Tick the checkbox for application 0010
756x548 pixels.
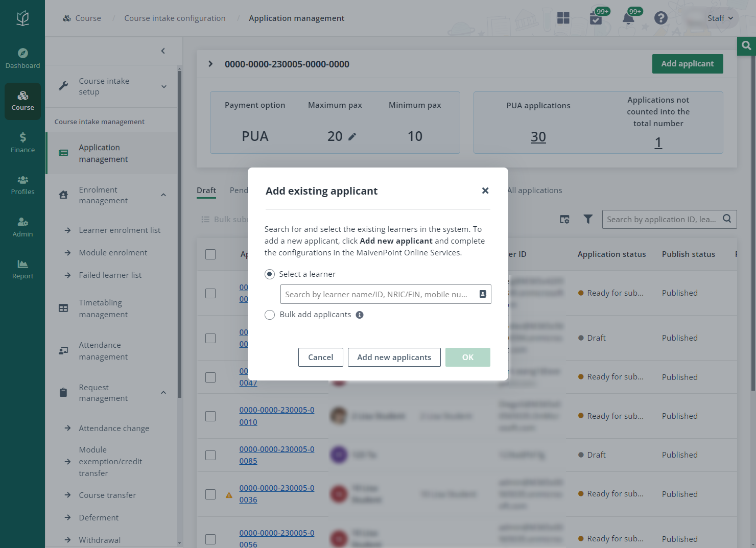210,416
